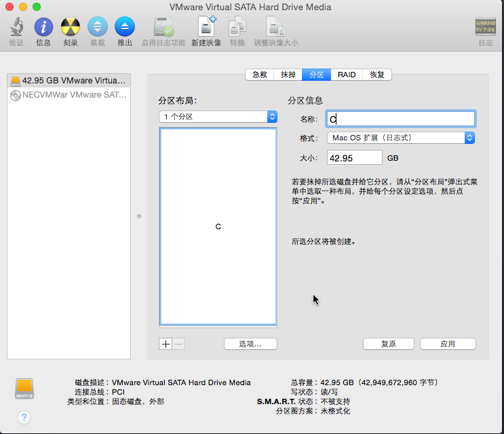Click the partition name (名称) input field
Image resolution: width=504 pixels, height=434 pixels.
[x=400, y=119]
